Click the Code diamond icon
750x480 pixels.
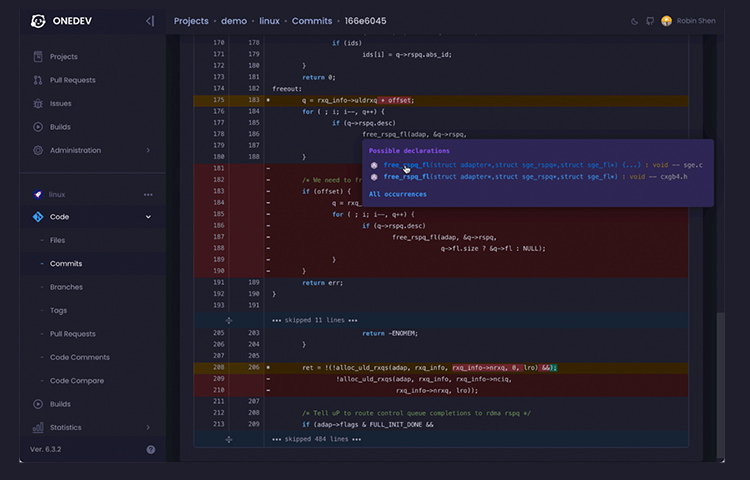coord(38,217)
